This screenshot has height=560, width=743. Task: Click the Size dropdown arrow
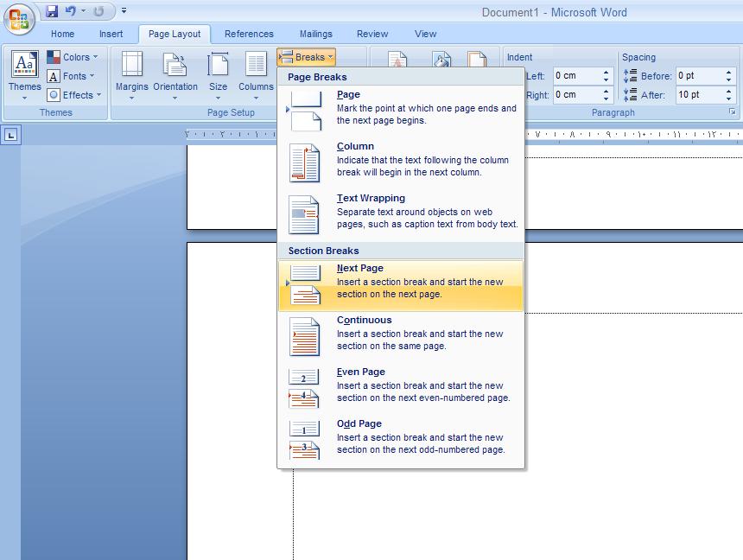[218, 99]
